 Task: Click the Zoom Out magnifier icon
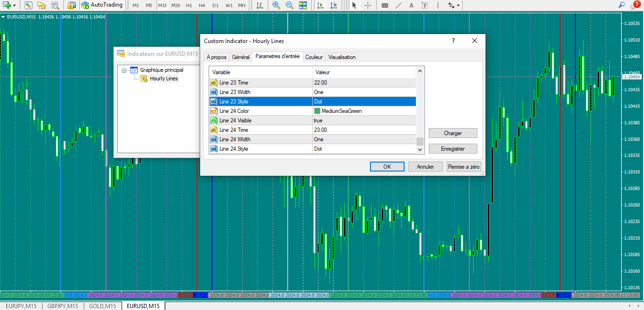pos(290,5)
